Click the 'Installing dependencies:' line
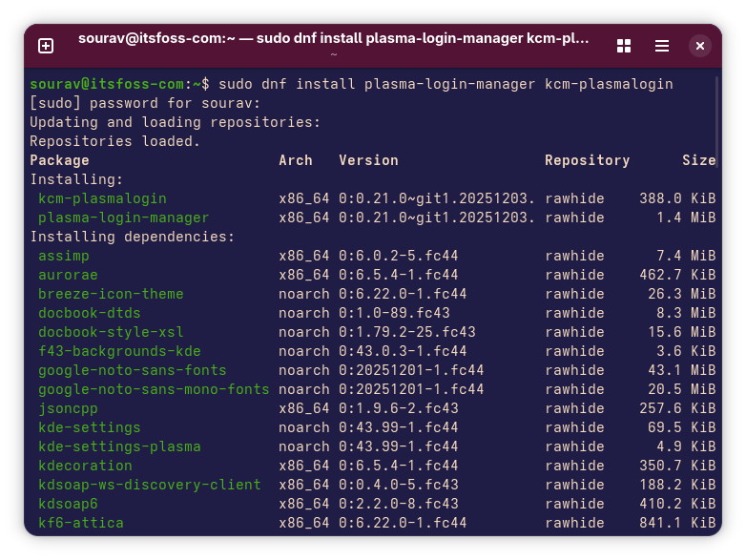The height and width of the screenshot is (560, 746). [132, 237]
